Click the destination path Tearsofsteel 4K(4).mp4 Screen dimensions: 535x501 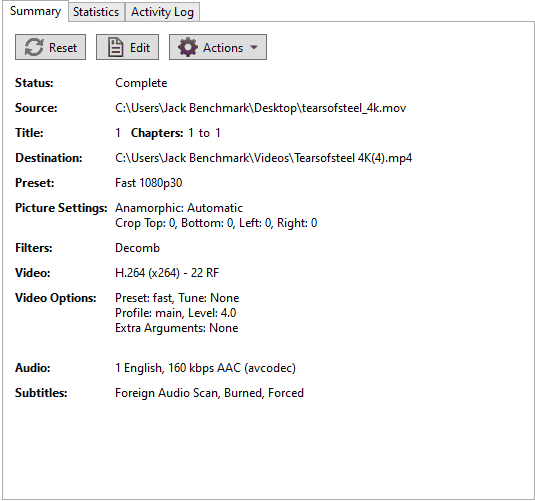pos(263,158)
